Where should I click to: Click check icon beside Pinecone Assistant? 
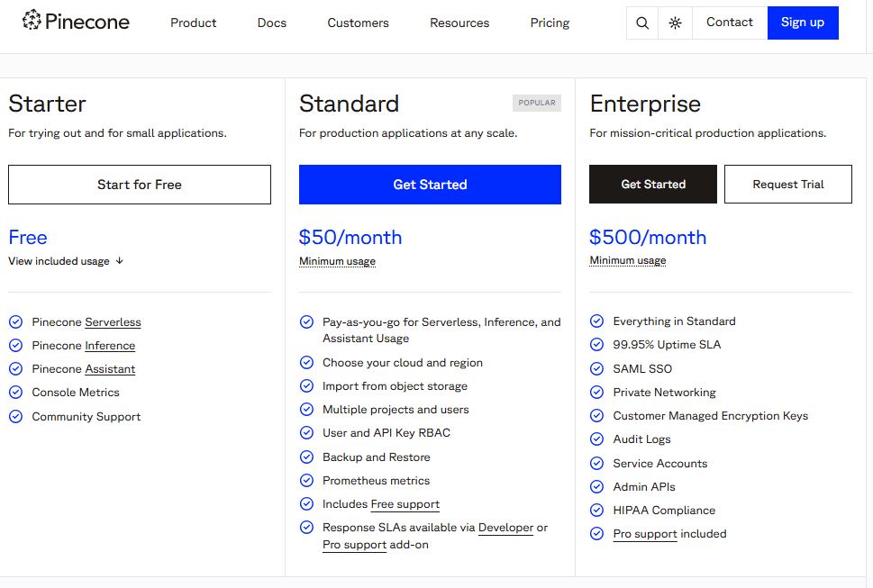point(15,369)
